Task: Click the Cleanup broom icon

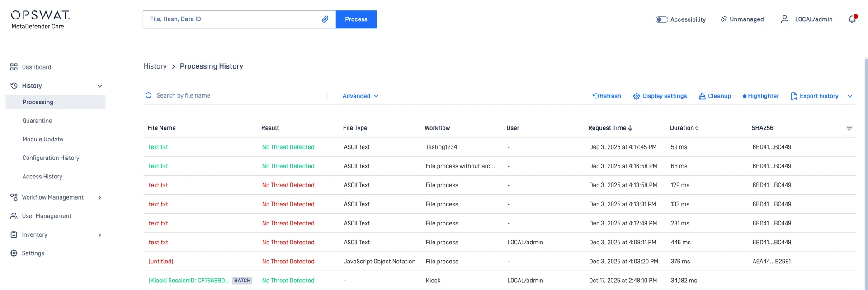Action: [x=702, y=96]
